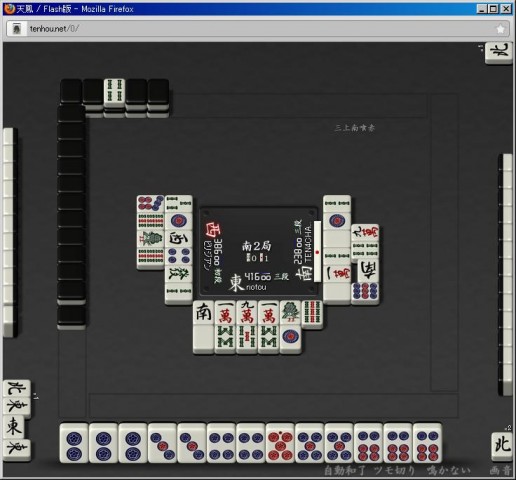Click the 4-pin tile in left player's discards
The width and height of the screenshot is (516, 480).
point(179,256)
